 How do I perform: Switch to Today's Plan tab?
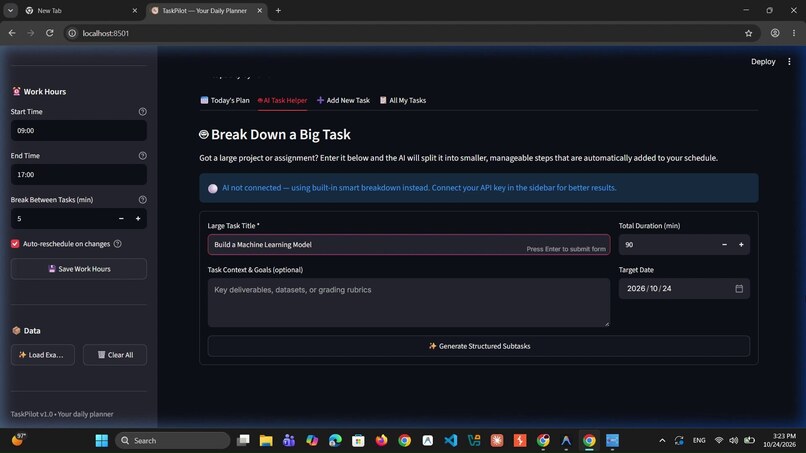(225, 100)
